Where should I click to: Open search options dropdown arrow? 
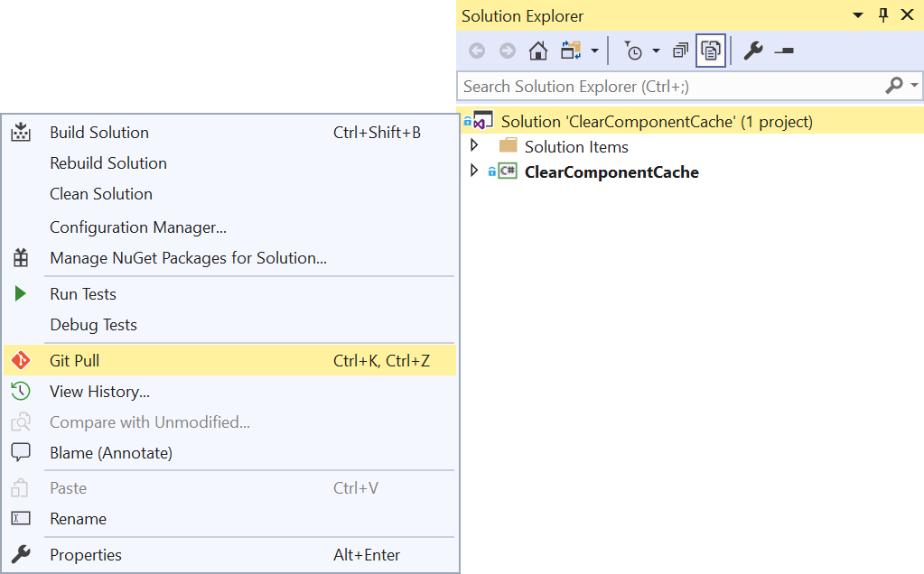pos(914,86)
